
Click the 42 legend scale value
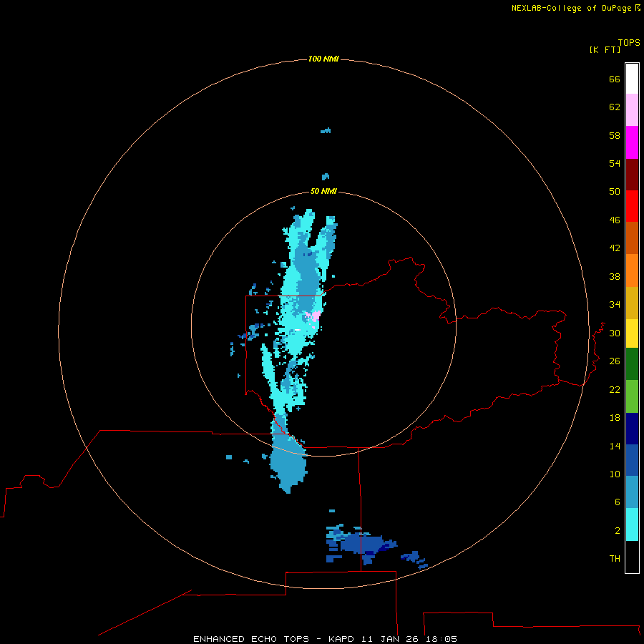click(615, 248)
